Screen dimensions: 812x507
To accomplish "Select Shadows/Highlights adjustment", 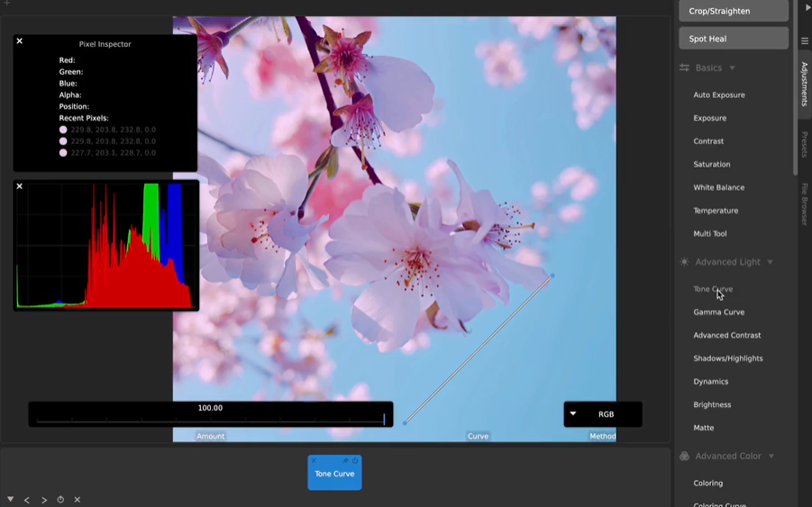I will pos(727,358).
